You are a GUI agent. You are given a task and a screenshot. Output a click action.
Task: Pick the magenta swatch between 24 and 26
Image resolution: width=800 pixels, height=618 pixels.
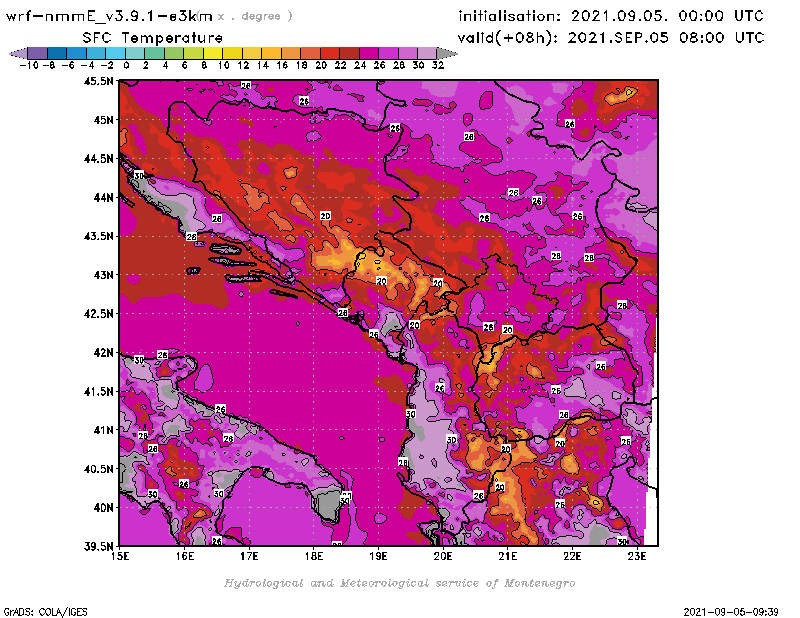[x=368, y=53]
